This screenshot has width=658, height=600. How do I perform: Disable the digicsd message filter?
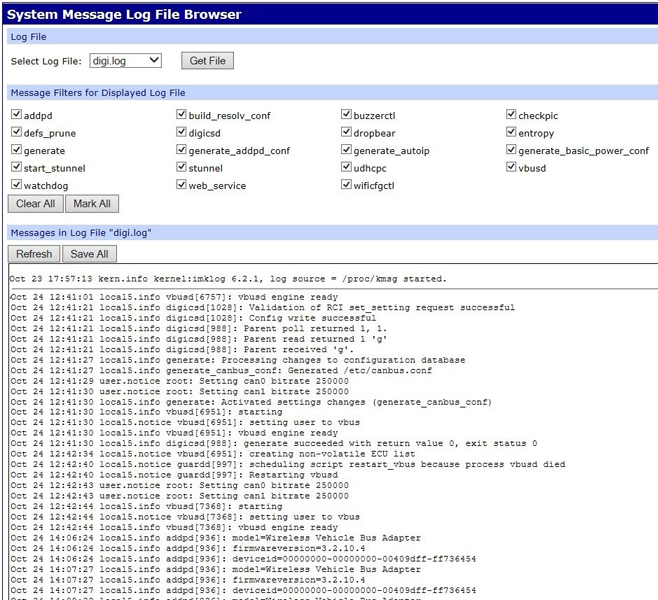(181, 132)
